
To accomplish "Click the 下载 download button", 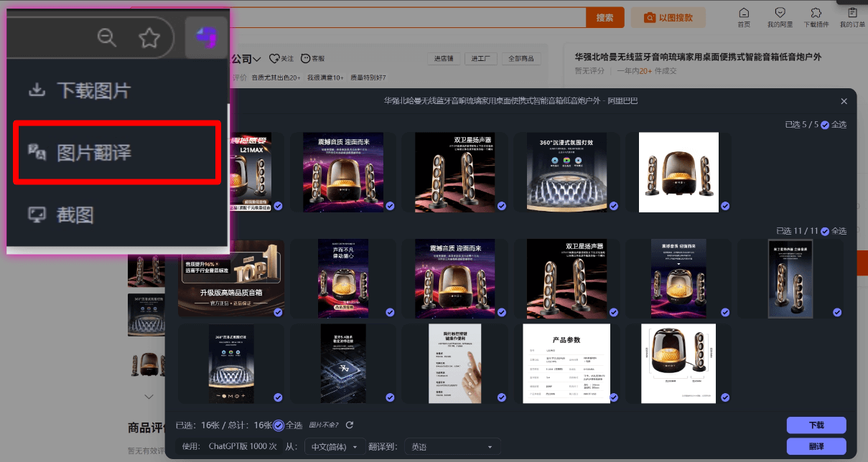I will pos(816,425).
